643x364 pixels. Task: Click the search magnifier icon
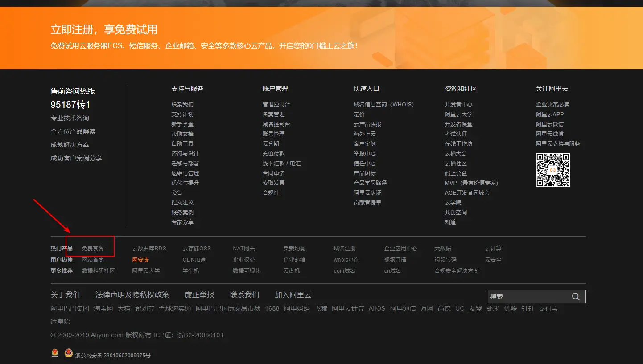[575, 296]
